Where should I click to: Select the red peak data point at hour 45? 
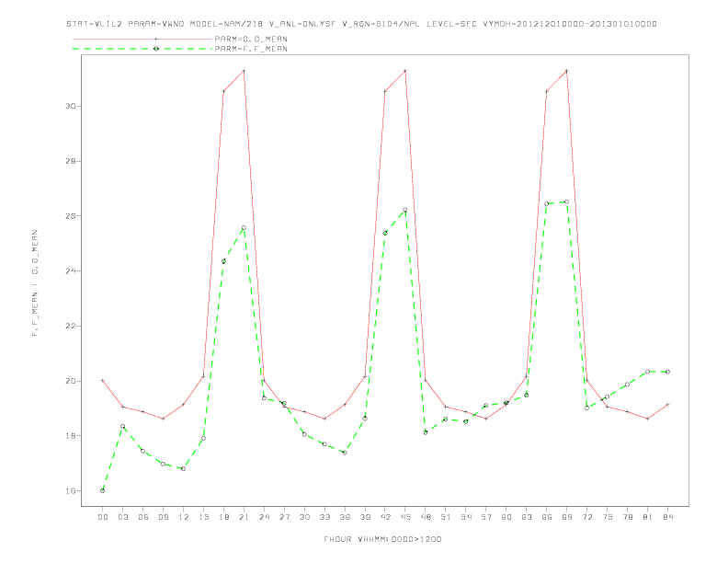pos(405,71)
